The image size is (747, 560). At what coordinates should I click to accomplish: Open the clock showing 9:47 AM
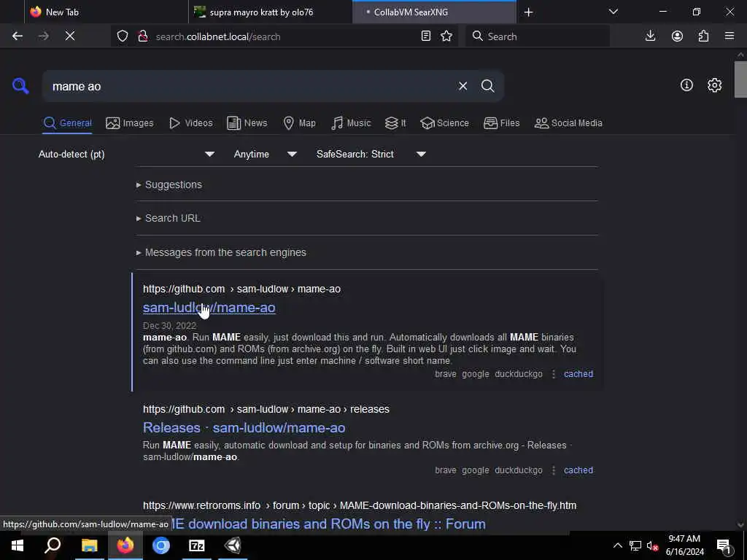coord(684,545)
